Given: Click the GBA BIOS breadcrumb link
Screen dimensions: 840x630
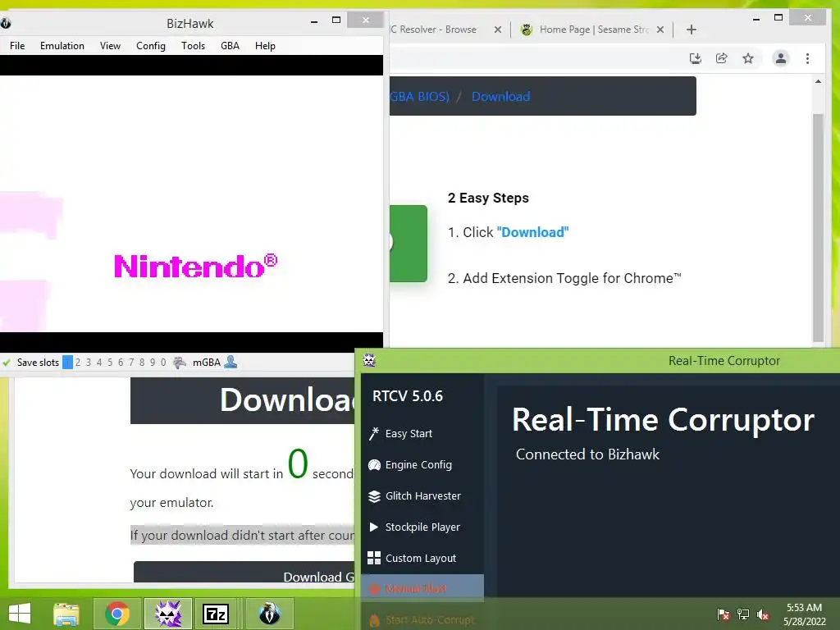Looking at the screenshot, I should tap(419, 97).
